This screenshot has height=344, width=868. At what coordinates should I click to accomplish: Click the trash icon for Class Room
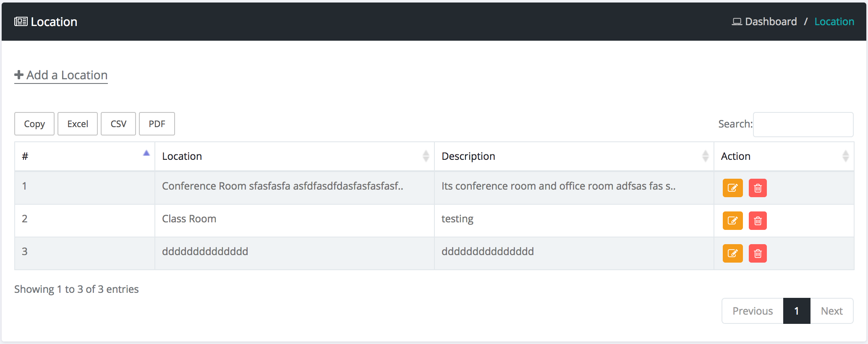[x=758, y=221]
